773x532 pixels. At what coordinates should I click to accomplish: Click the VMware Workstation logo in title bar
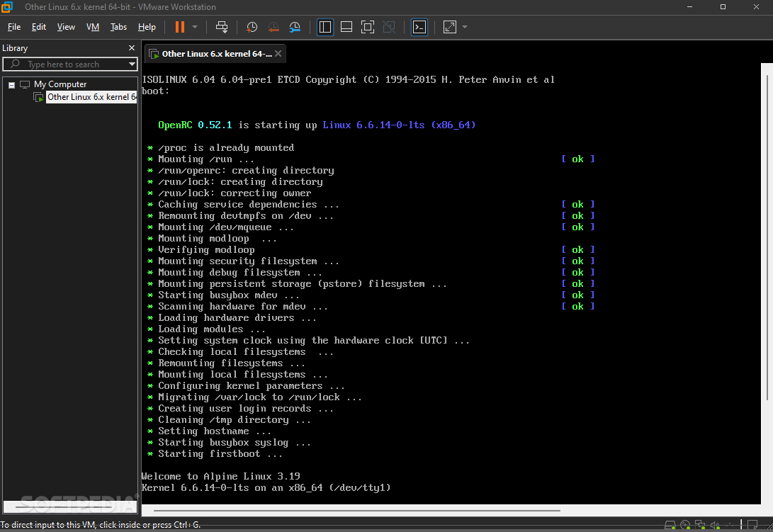pyautogui.click(x=7, y=7)
